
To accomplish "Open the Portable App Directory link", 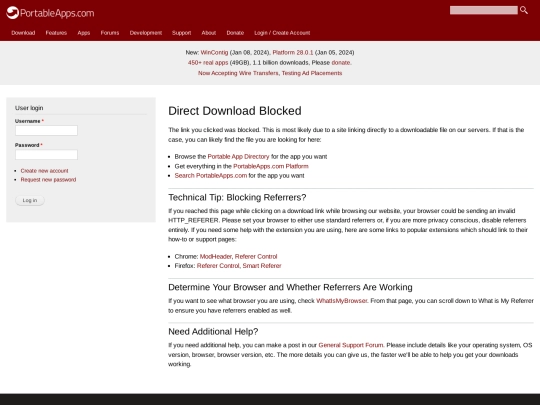I will coord(238,157).
